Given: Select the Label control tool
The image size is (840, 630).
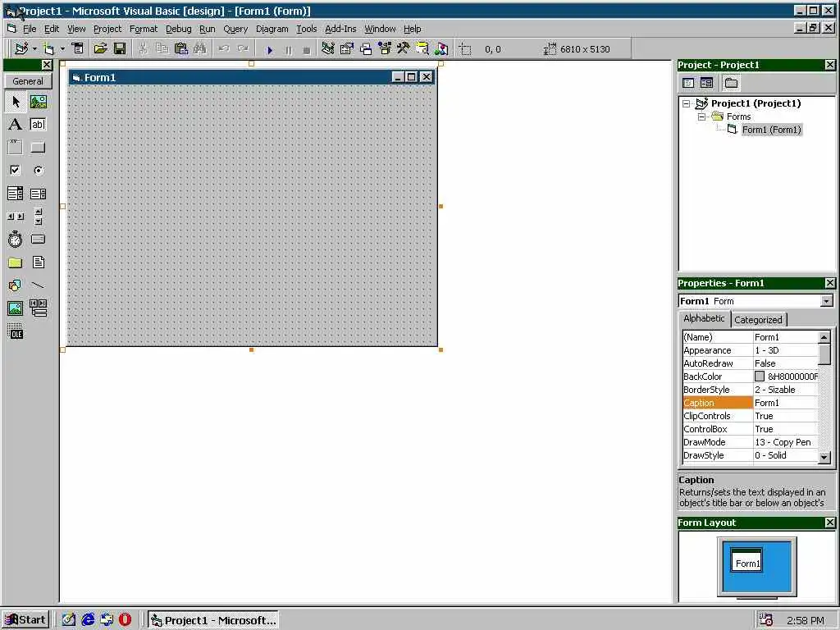Looking at the screenshot, I should coord(16,125).
